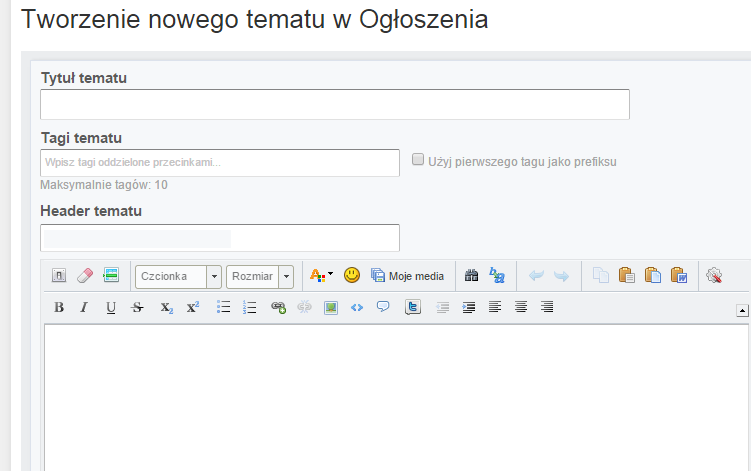Center align the text
Viewport: 751px width, 471px height.
pyautogui.click(x=521, y=307)
